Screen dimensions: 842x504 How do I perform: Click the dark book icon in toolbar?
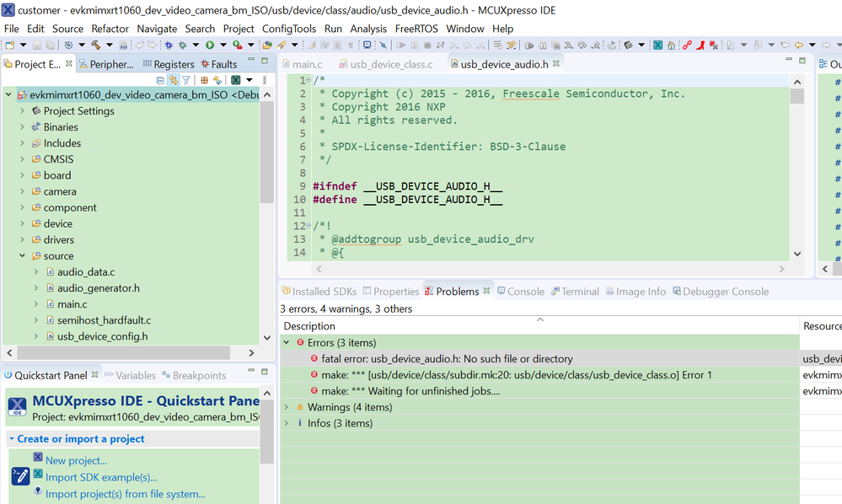pyautogui.click(x=628, y=45)
